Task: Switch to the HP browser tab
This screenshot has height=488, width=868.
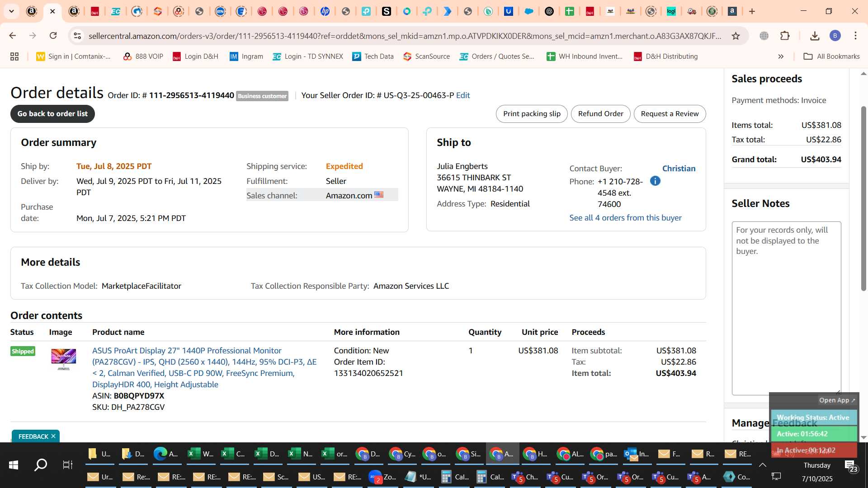Action: (x=325, y=11)
